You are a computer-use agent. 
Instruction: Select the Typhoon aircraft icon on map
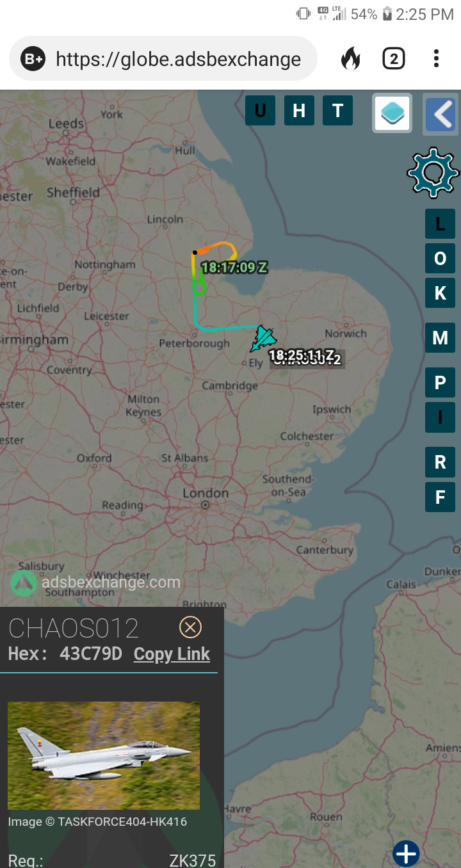click(x=263, y=339)
